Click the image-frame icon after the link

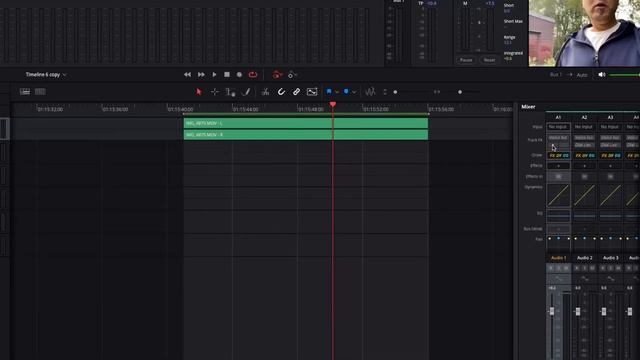pyautogui.click(x=312, y=92)
